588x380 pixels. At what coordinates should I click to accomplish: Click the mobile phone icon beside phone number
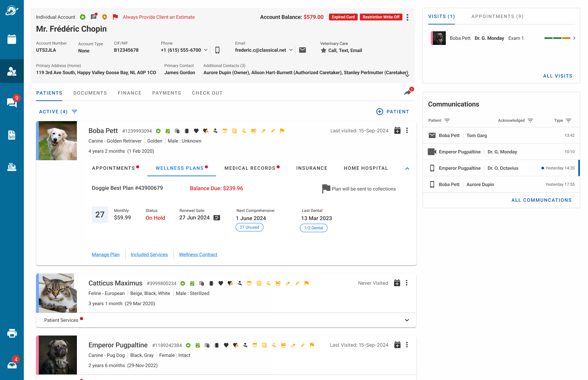pos(217,50)
